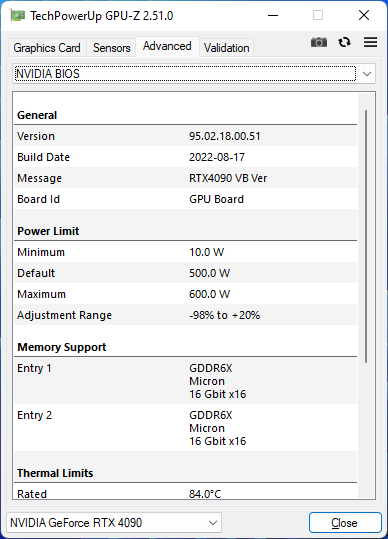Click the Memory Support section heading

coord(62,347)
